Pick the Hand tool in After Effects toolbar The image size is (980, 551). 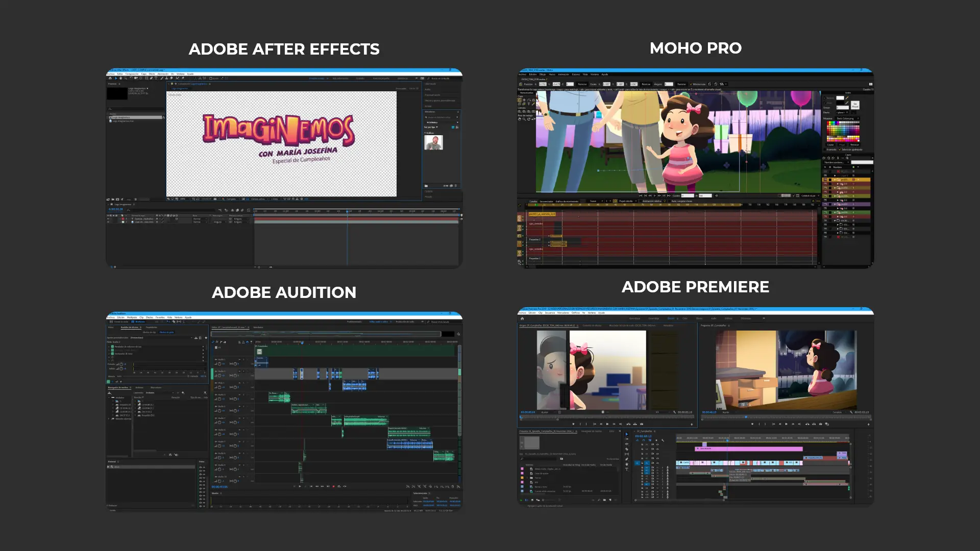click(120, 78)
